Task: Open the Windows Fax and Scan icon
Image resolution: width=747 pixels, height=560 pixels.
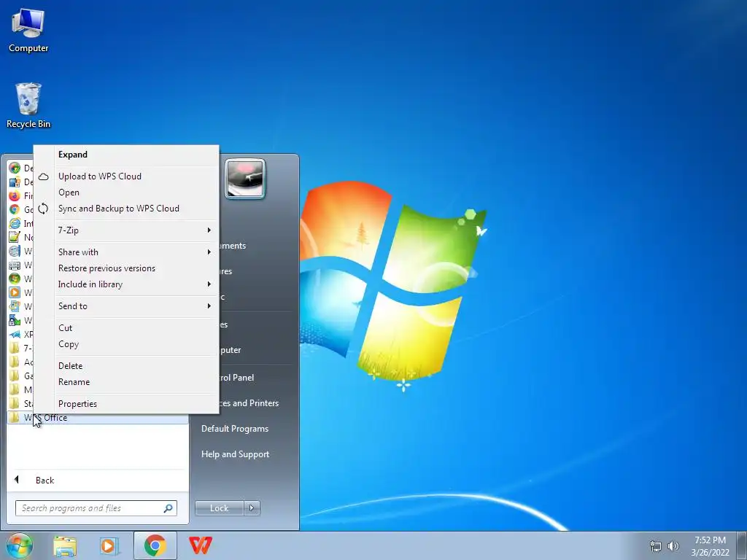Action: [x=15, y=265]
